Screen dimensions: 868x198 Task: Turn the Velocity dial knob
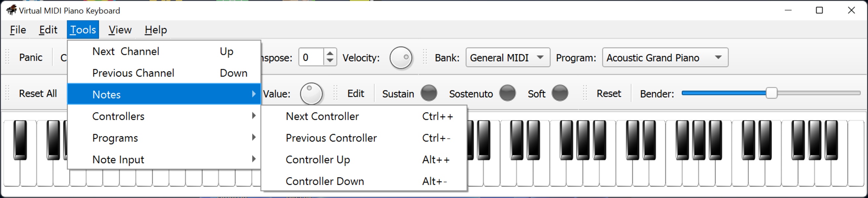[x=401, y=58]
